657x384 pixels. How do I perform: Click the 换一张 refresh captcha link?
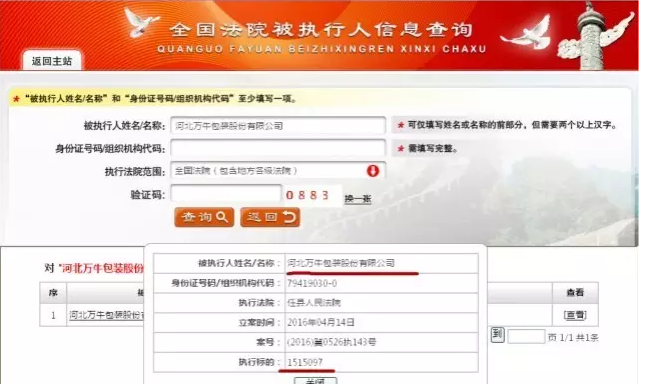click(x=357, y=198)
